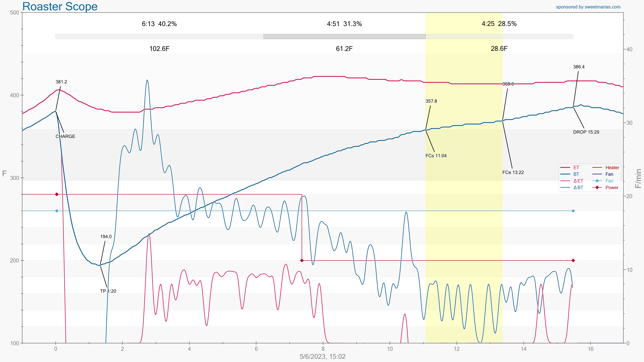Select the TP 1:20 turning point label

(108, 291)
